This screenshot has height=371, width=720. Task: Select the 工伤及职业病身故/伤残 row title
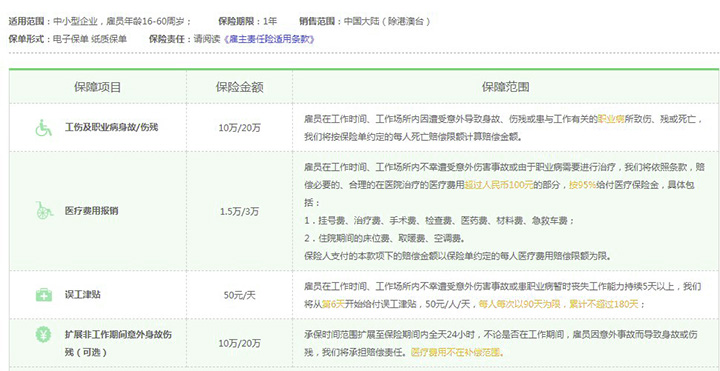[111, 128]
